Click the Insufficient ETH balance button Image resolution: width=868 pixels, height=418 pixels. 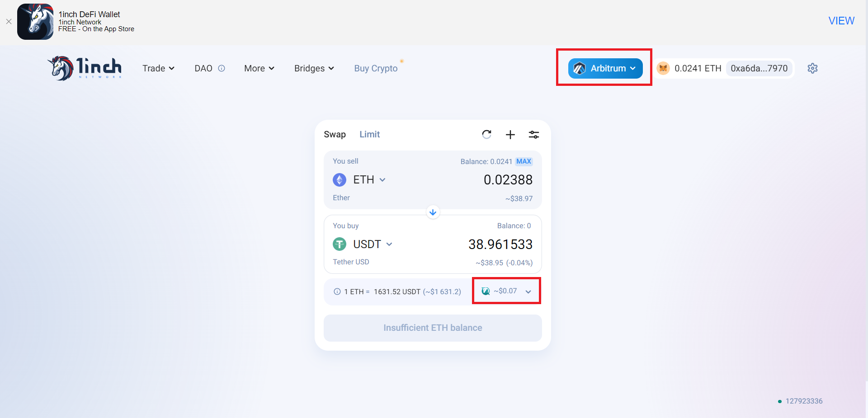(433, 328)
